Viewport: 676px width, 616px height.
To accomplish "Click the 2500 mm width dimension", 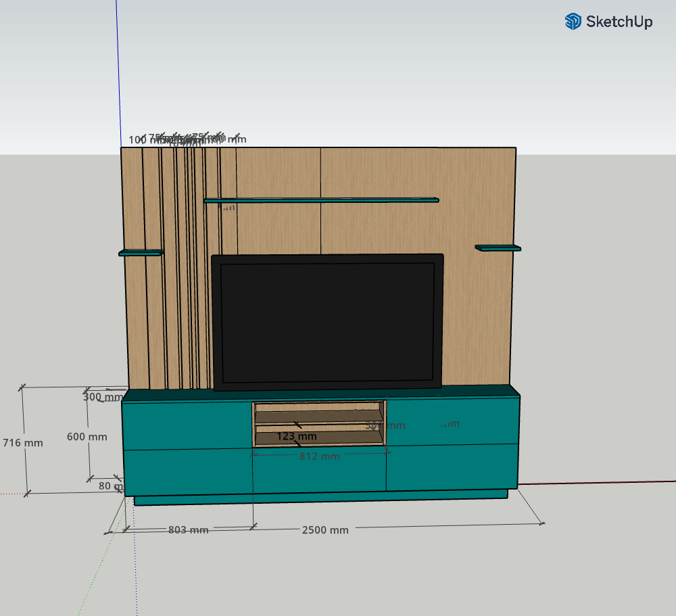I will click(325, 530).
